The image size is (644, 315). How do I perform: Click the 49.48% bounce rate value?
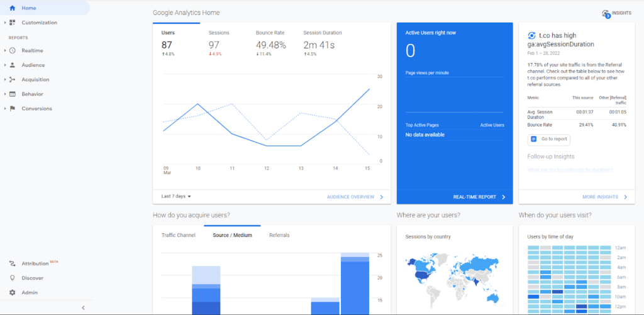point(270,45)
